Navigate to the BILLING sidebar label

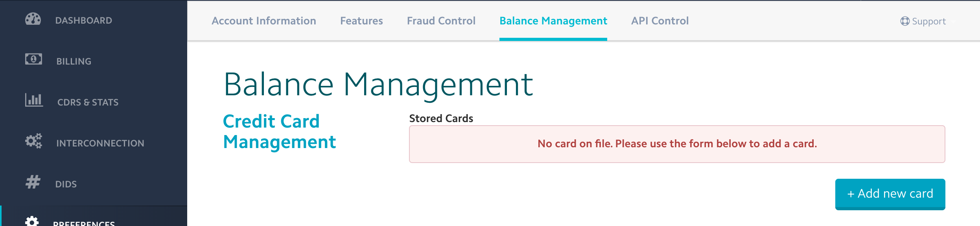pyautogui.click(x=74, y=61)
